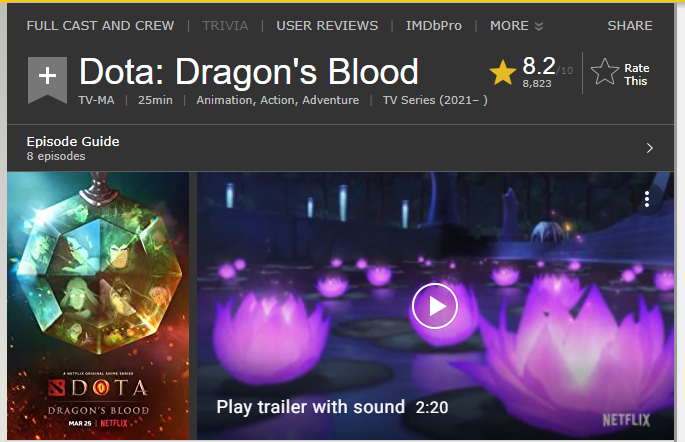Open the MORE dropdown menu
The image size is (685, 442).
click(x=516, y=25)
